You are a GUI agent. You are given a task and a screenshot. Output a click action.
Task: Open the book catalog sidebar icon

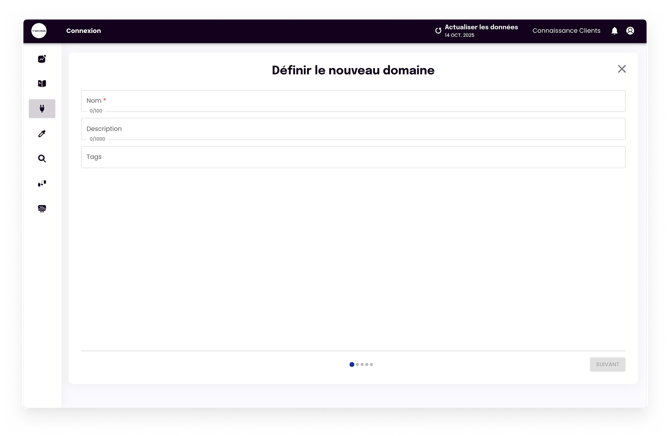point(42,83)
